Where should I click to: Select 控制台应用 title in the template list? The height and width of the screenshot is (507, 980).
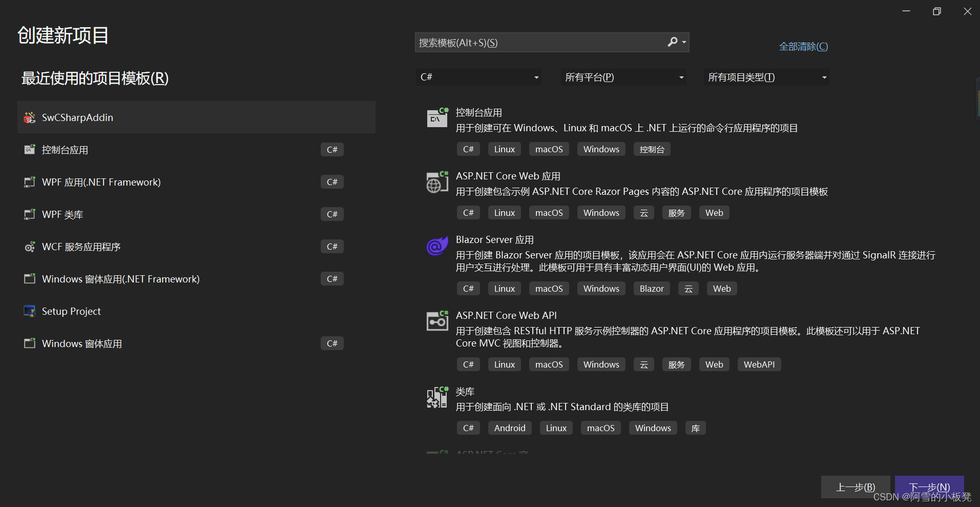[x=479, y=113]
